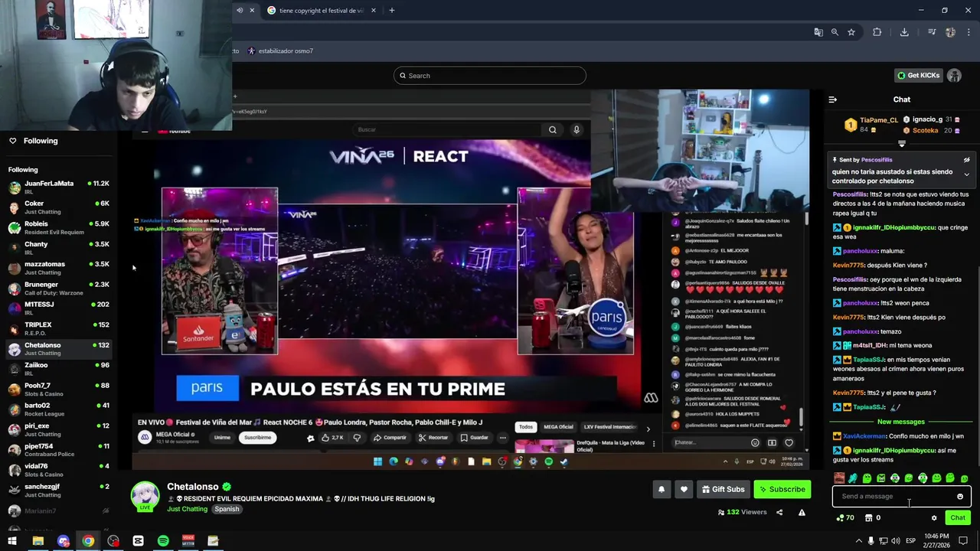Open Chrome three-dot menu
The image size is (980, 551).
pos(969,32)
